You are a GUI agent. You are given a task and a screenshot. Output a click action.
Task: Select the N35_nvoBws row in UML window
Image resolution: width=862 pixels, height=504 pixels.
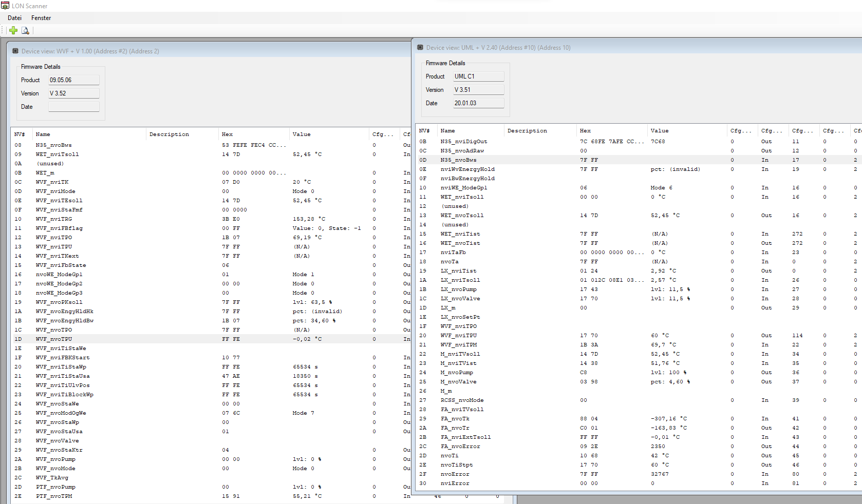pos(639,160)
